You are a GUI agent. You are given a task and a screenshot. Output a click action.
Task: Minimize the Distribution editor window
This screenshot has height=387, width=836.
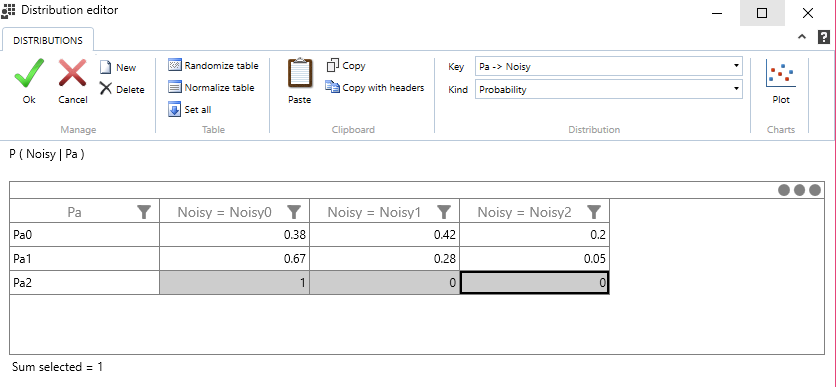[717, 13]
